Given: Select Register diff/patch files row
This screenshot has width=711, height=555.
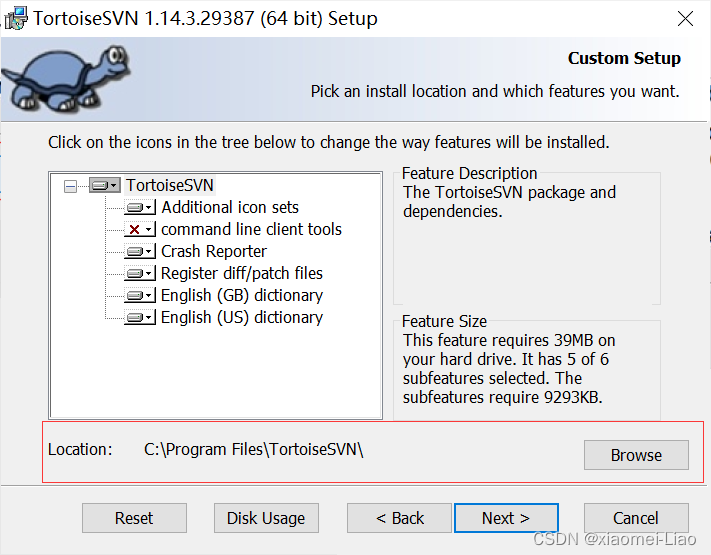Looking at the screenshot, I should pyautogui.click(x=242, y=273).
